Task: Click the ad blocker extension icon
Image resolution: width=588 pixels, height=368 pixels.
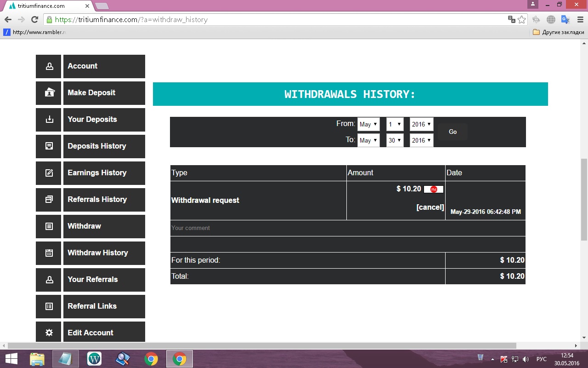Action: point(536,19)
